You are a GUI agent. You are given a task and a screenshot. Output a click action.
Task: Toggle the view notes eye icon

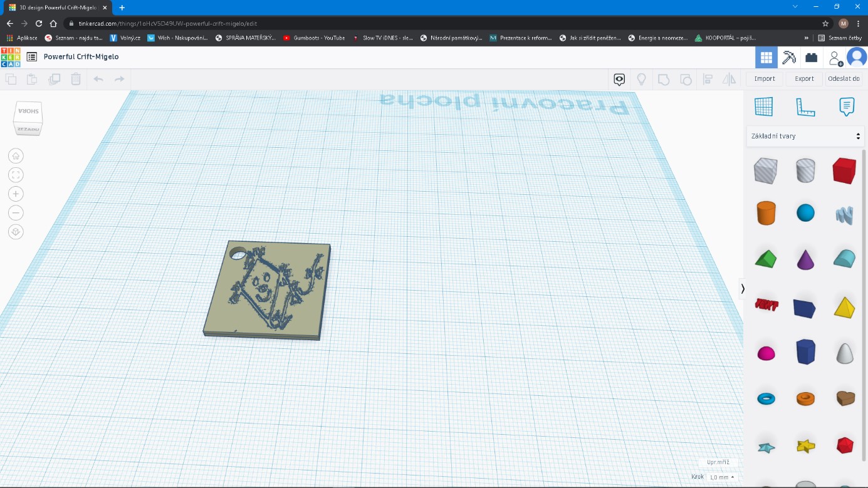(619, 79)
